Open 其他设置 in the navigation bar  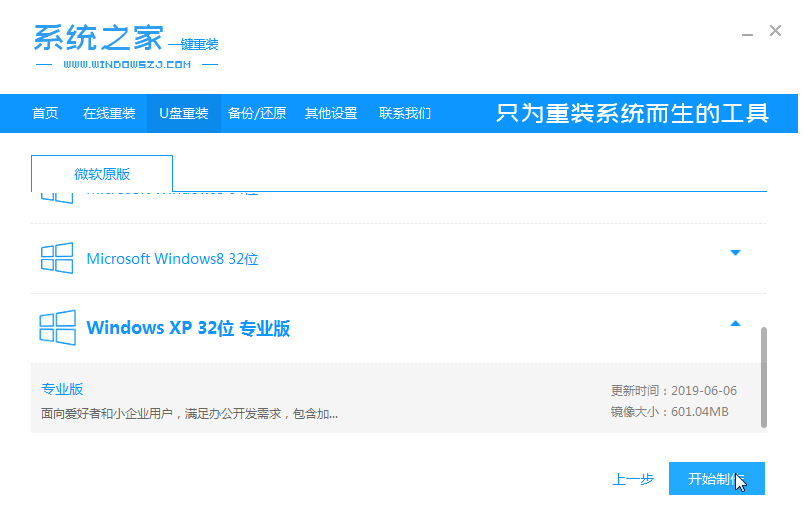[x=331, y=113]
